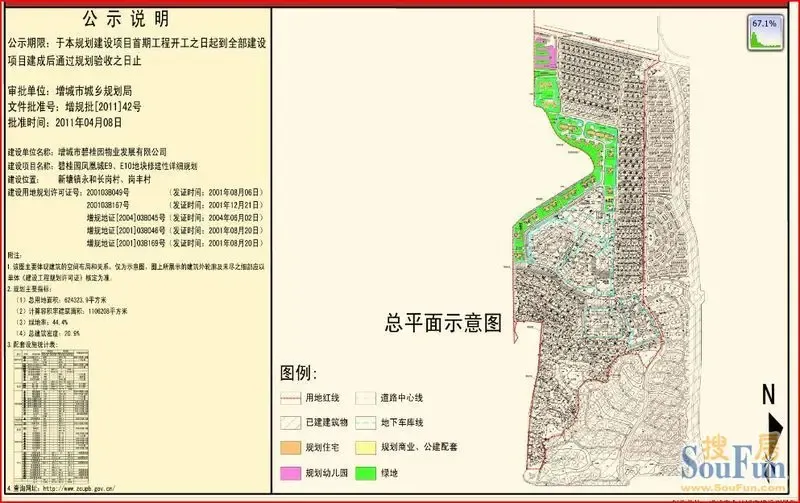This screenshot has height=503, width=800.
Task: Click the 2011年04月08日 approval date text
Action: [x=88, y=121]
